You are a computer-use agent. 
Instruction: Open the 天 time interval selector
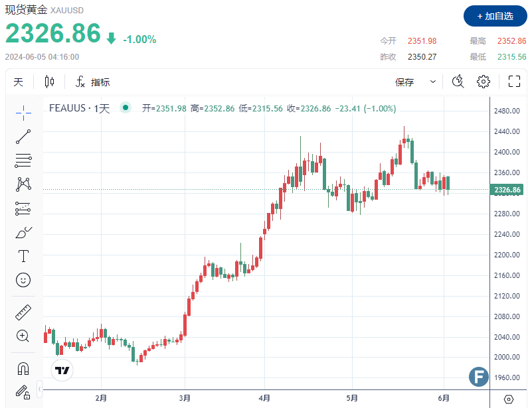18,82
